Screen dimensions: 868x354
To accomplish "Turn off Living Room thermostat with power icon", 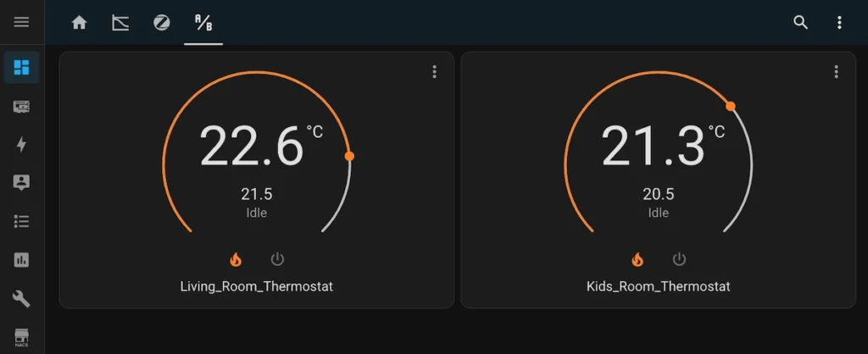I will click(x=277, y=259).
